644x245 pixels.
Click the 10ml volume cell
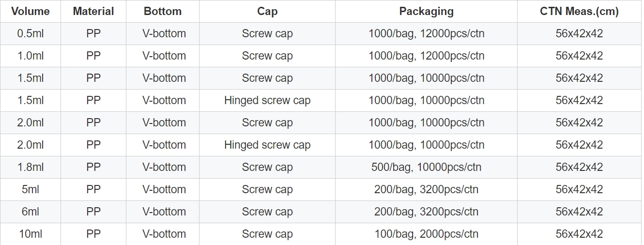tap(31, 234)
